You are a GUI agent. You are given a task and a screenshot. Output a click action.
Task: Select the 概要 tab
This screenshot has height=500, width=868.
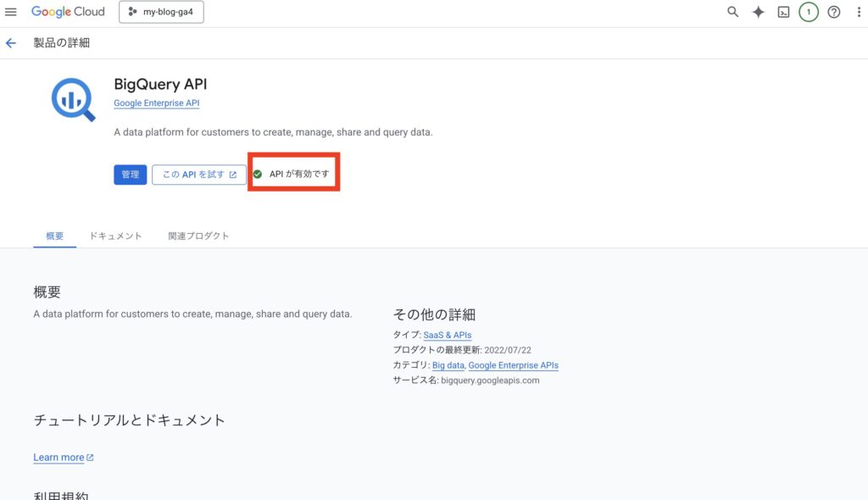coord(55,236)
